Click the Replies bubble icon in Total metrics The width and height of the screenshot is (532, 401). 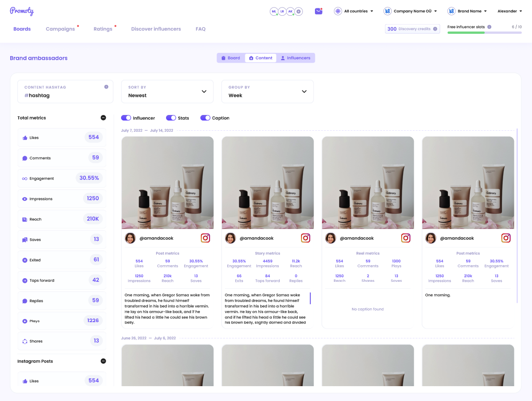click(x=25, y=300)
